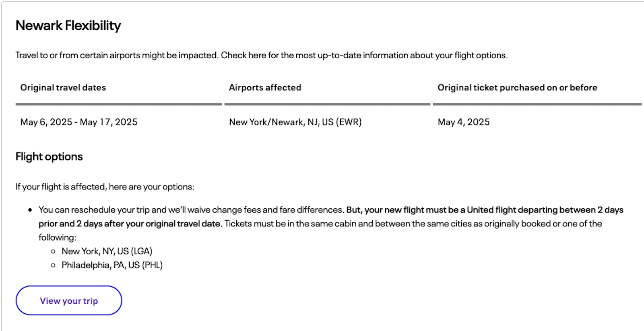Screen dimensions: 644x331
Task: Click the View your trip button
Action: click(69, 301)
